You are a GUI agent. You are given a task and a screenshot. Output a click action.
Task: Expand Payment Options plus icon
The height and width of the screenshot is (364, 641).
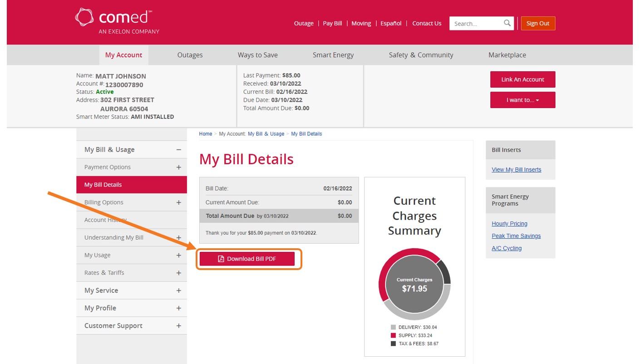point(178,167)
